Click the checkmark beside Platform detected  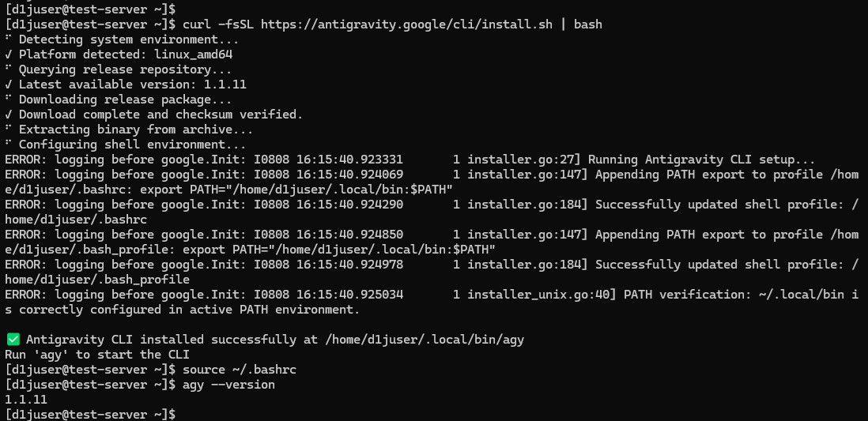9,55
